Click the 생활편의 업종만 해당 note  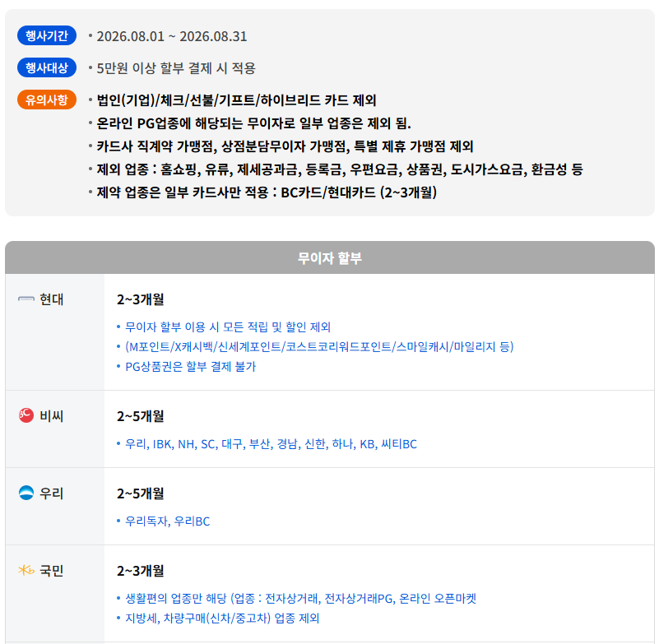tap(300, 598)
